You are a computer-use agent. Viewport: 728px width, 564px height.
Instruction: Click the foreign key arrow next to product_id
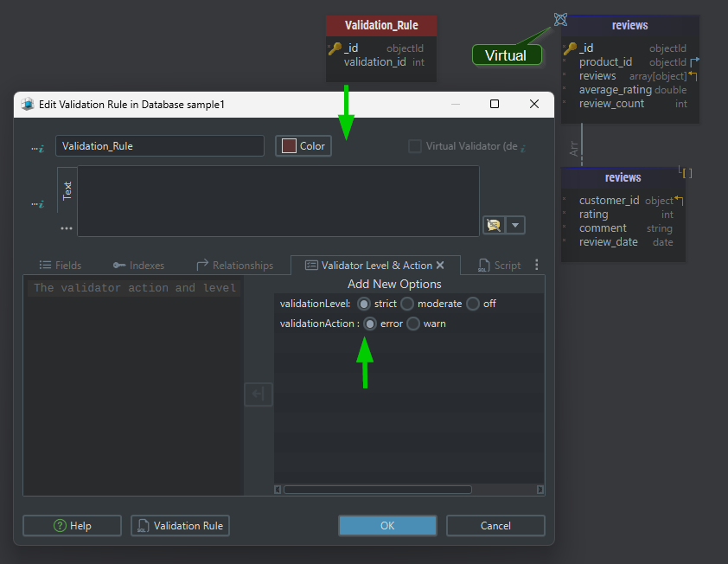click(x=694, y=61)
